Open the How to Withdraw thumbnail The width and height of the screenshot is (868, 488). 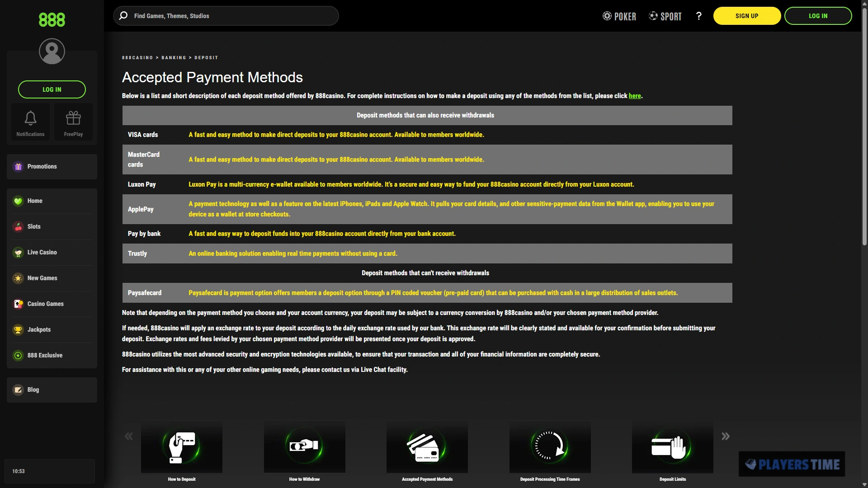[304, 447]
